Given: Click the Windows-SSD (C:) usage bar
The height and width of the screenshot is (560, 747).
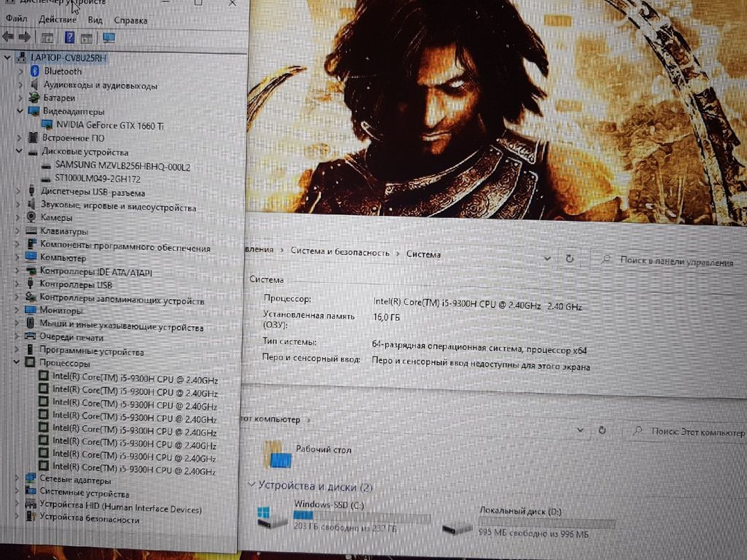Looking at the screenshot, I should click(361, 516).
